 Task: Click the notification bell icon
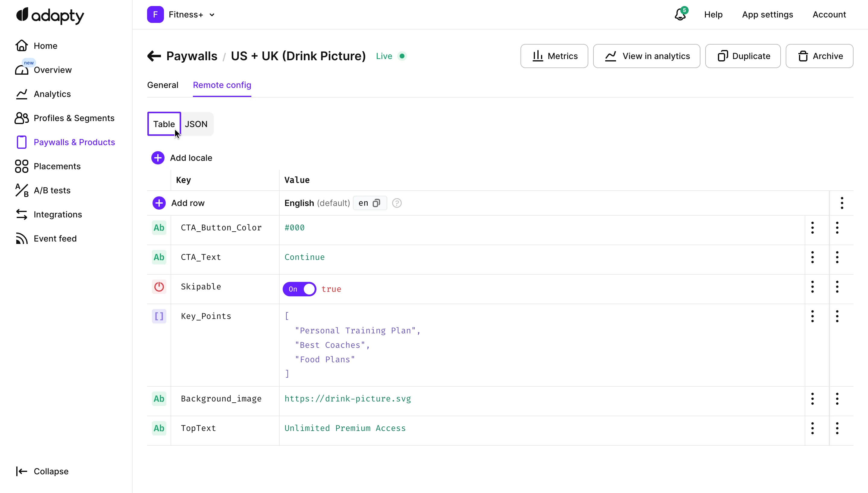point(679,15)
